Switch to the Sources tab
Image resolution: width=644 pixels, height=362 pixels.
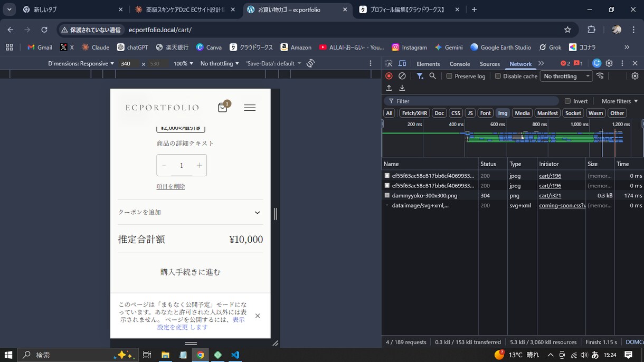click(x=490, y=64)
